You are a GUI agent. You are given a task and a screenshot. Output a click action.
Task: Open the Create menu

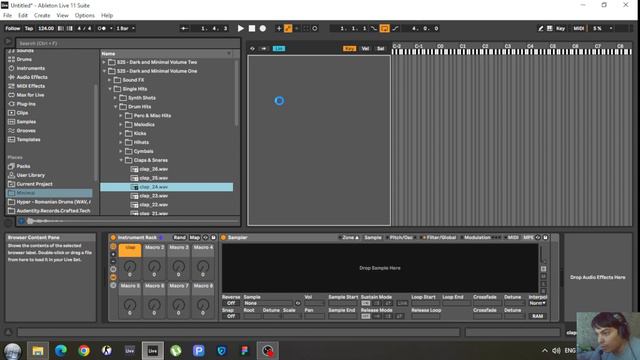(42, 15)
